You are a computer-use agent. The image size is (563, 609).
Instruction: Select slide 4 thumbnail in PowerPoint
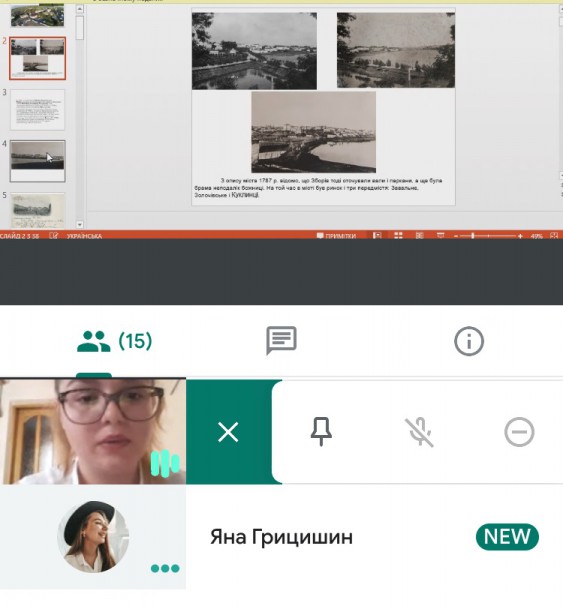coord(38,161)
